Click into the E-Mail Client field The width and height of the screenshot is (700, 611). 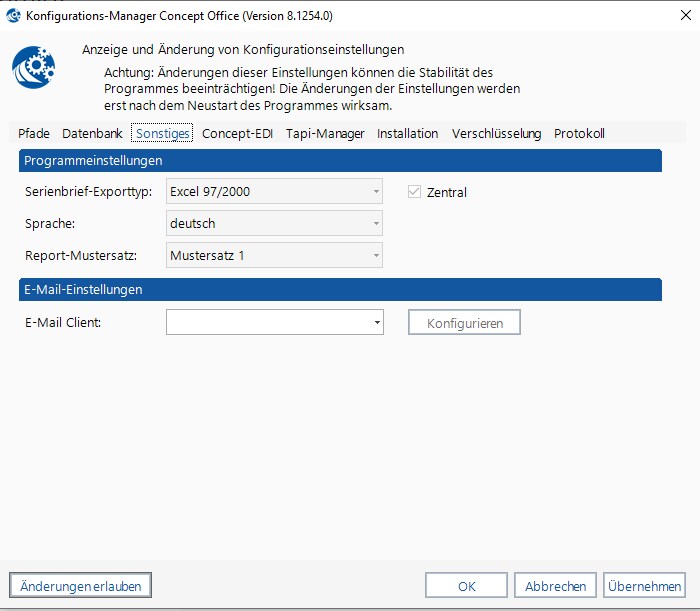tap(267, 322)
